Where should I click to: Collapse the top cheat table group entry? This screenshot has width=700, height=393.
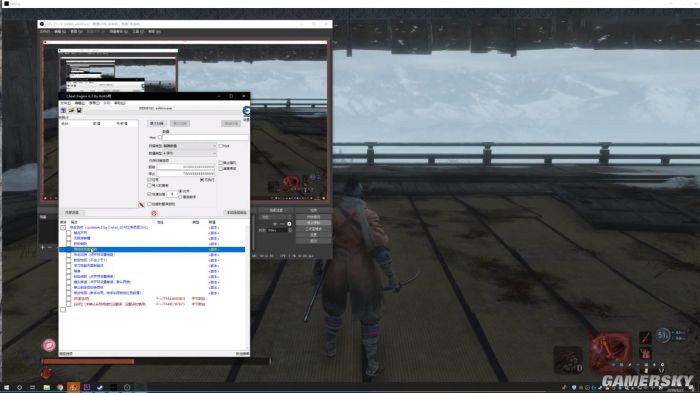[63, 227]
